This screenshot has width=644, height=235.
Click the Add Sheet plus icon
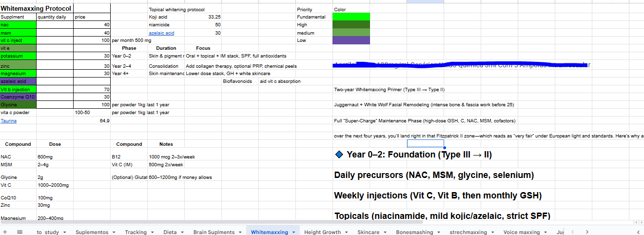(x=5, y=232)
